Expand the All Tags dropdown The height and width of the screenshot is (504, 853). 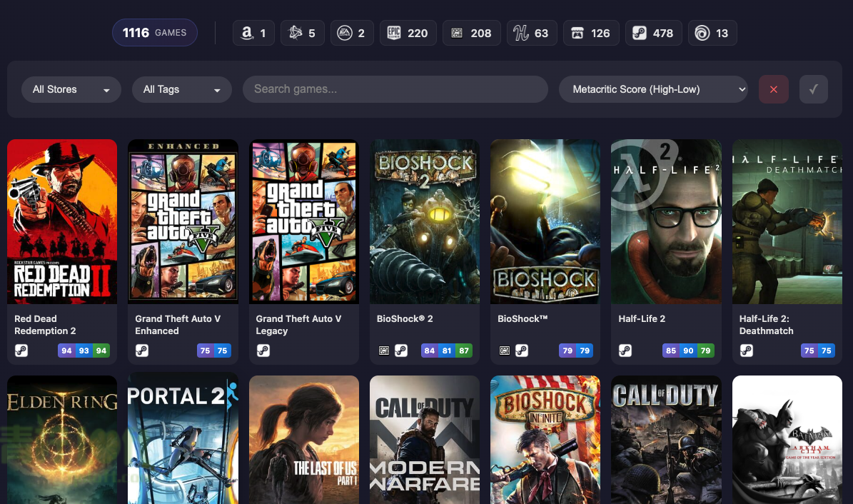pos(182,89)
